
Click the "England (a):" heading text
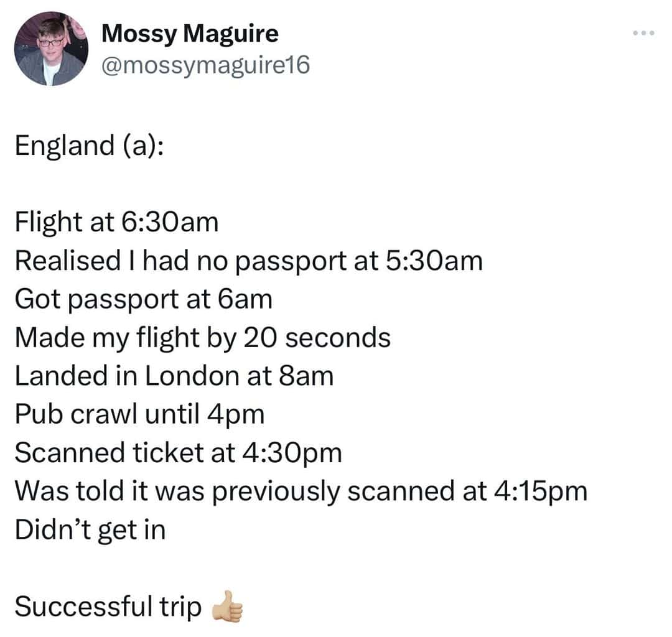(90, 146)
